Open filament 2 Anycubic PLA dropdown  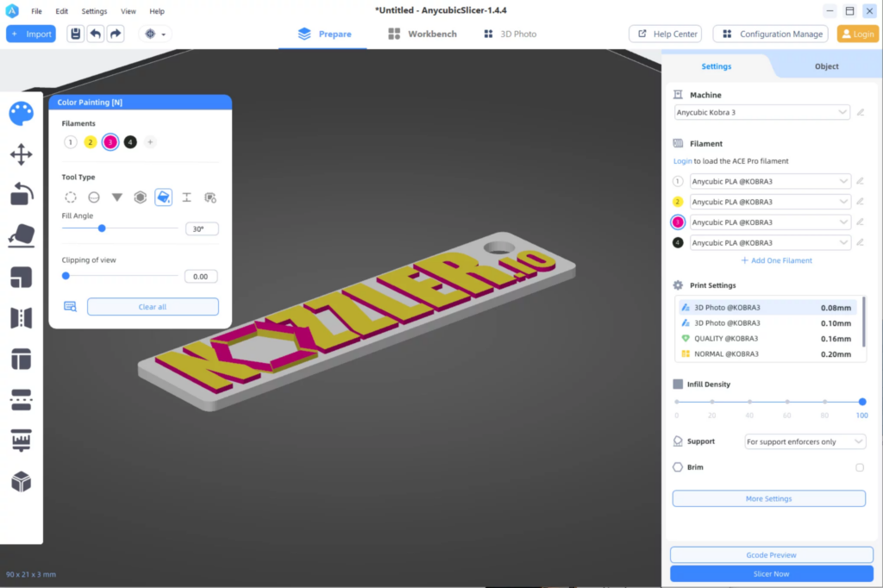point(770,202)
